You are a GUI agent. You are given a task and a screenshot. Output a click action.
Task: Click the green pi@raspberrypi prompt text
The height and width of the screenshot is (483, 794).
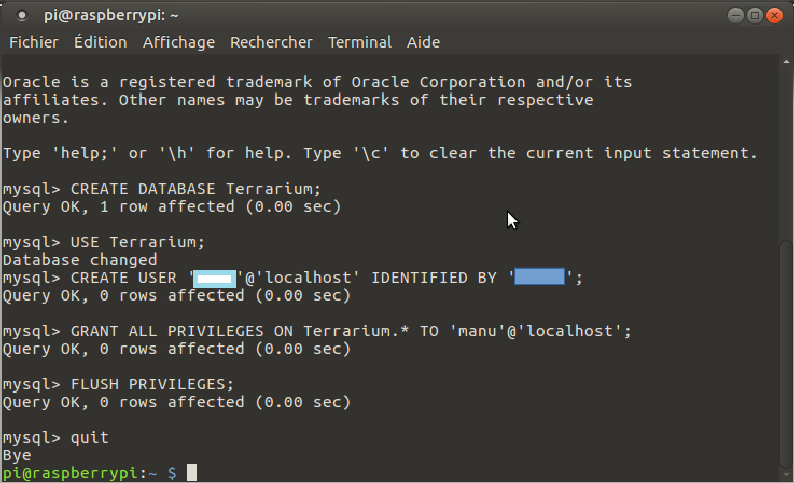click(x=70, y=472)
